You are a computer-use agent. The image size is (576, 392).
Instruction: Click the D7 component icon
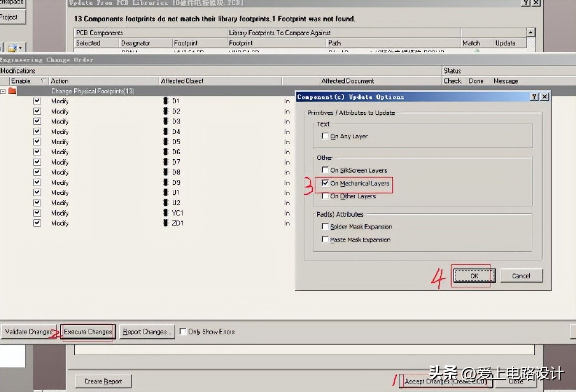pyautogui.click(x=166, y=162)
